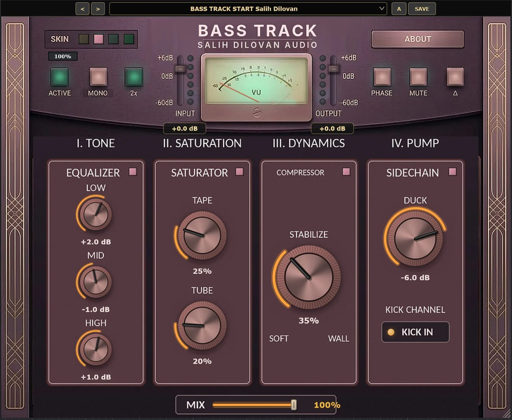Image resolution: width=512 pixels, height=420 pixels.
Task: Toggle the Phase invert button
Action: [382, 77]
